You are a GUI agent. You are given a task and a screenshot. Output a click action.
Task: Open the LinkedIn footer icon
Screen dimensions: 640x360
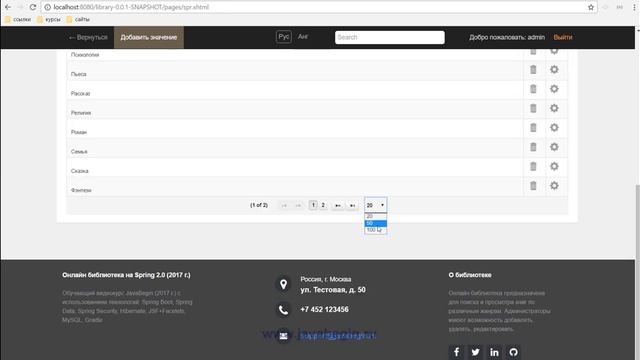tap(494, 352)
